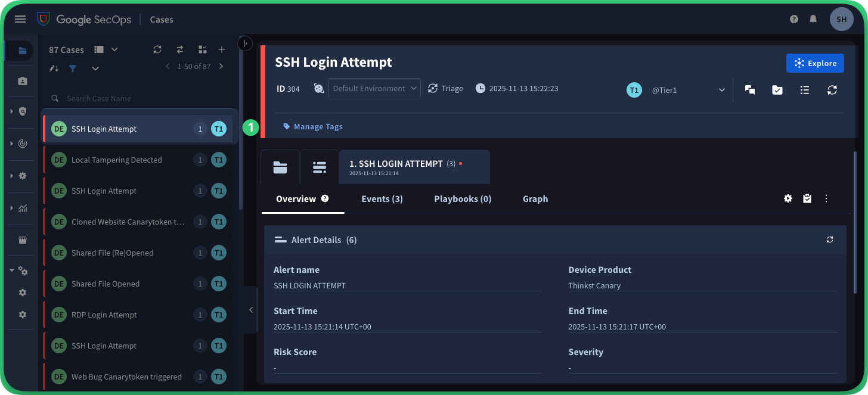Open the Default Environment dropdown
The image size is (868, 395).
click(374, 88)
